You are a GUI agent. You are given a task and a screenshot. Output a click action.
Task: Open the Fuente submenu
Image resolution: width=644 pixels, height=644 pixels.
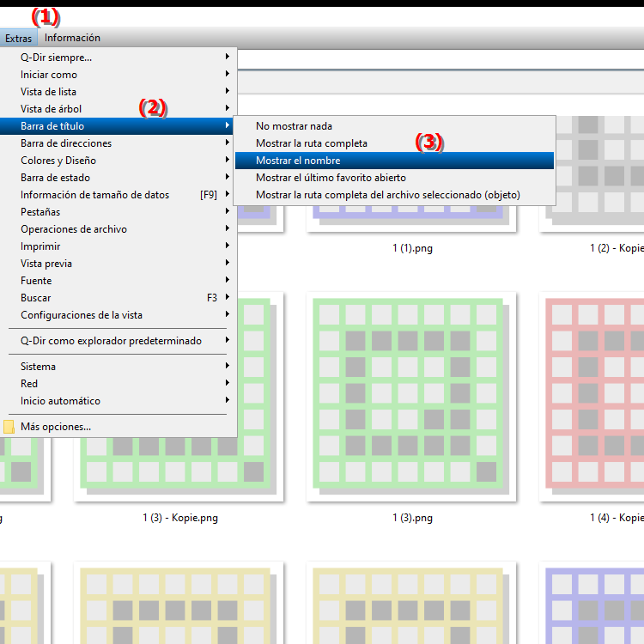(x=118, y=281)
